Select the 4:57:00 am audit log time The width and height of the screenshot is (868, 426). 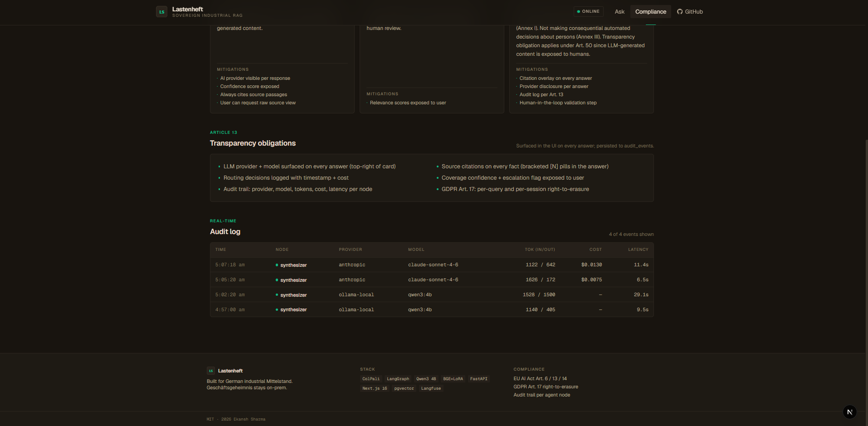click(x=230, y=310)
